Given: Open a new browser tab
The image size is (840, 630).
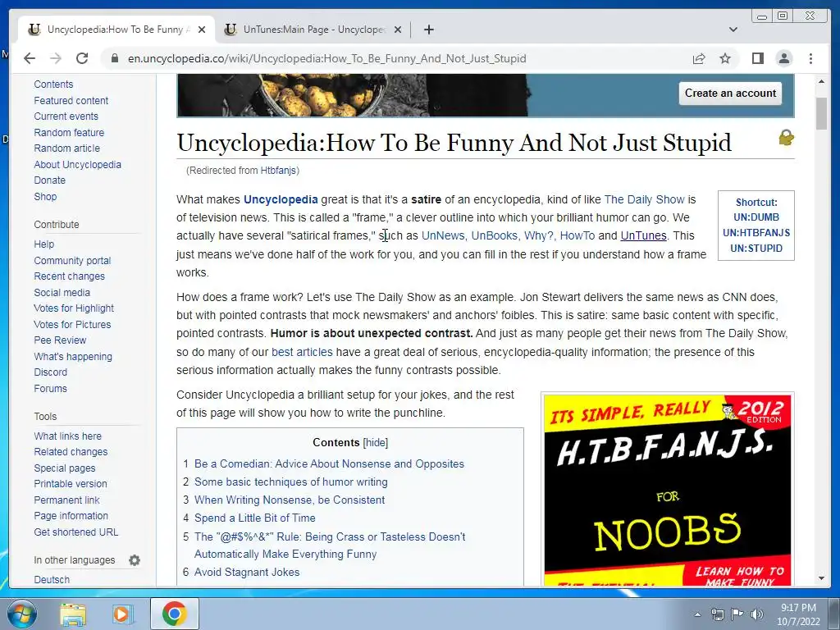Looking at the screenshot, I should pyautogui.click(x=428, y=30).
